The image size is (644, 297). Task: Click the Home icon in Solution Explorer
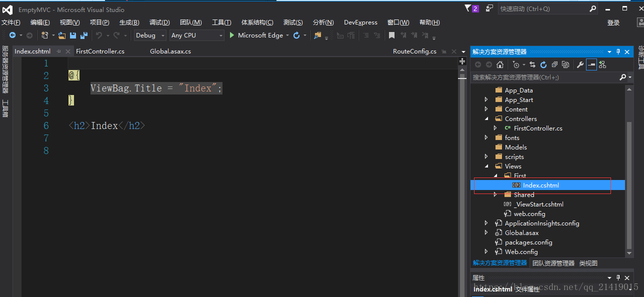[x=499, y=64]
